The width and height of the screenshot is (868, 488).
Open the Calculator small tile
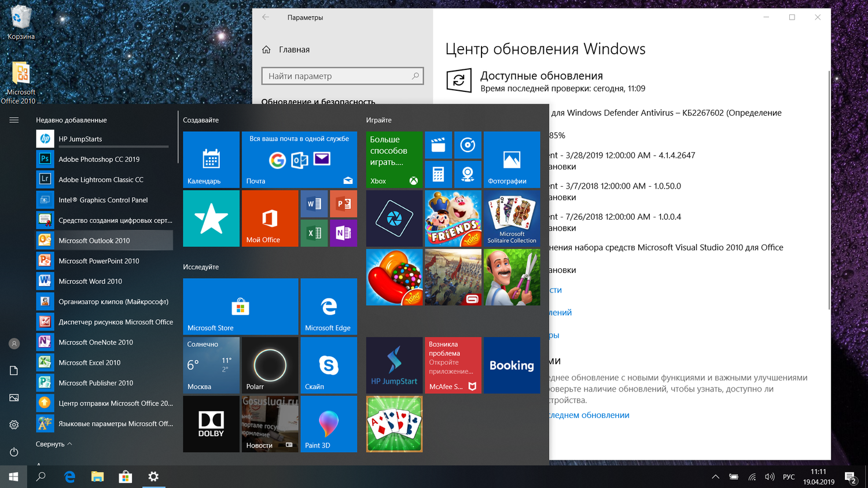pyautogui.click(x=439, y=174)
